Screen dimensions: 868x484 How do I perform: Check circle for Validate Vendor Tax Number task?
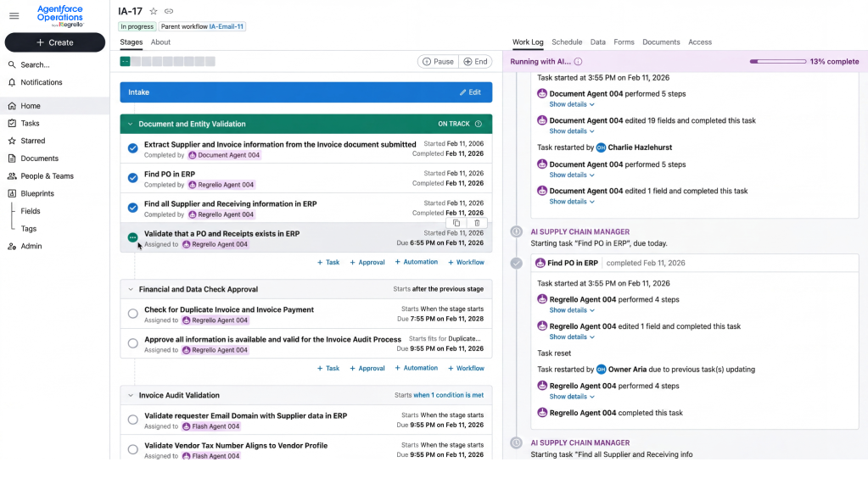pos(133,450)
